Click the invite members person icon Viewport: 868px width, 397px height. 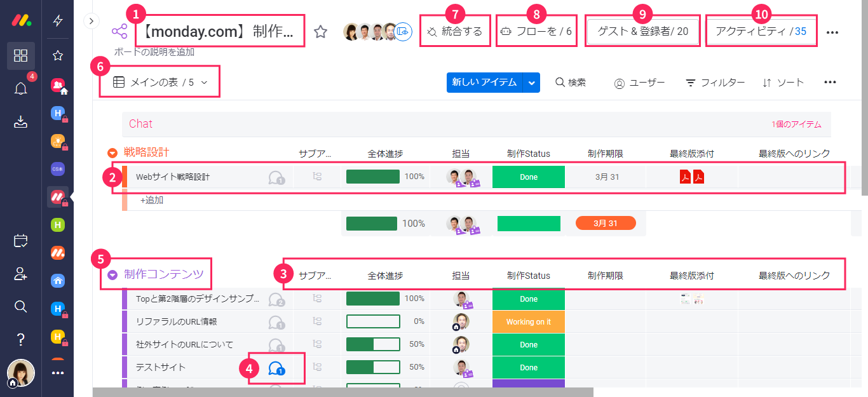coord(20,274)
